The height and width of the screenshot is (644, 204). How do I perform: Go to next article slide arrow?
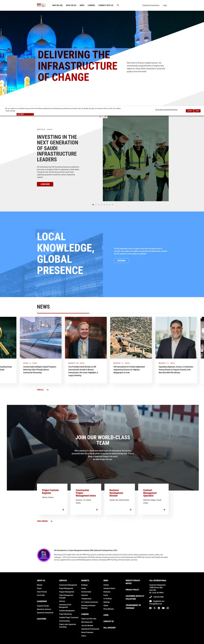coord(105,117)
